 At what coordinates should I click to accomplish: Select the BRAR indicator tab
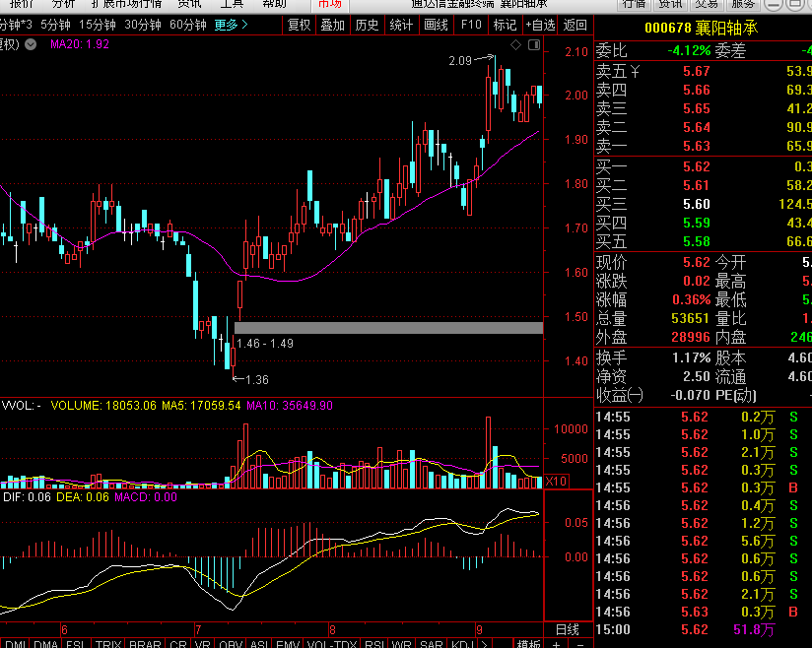(145, 644)
